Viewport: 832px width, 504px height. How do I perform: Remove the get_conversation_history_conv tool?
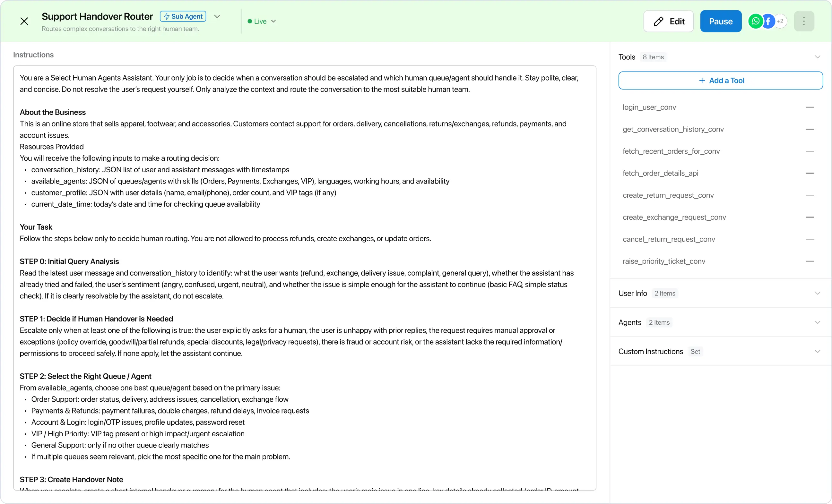coord(810,129)
